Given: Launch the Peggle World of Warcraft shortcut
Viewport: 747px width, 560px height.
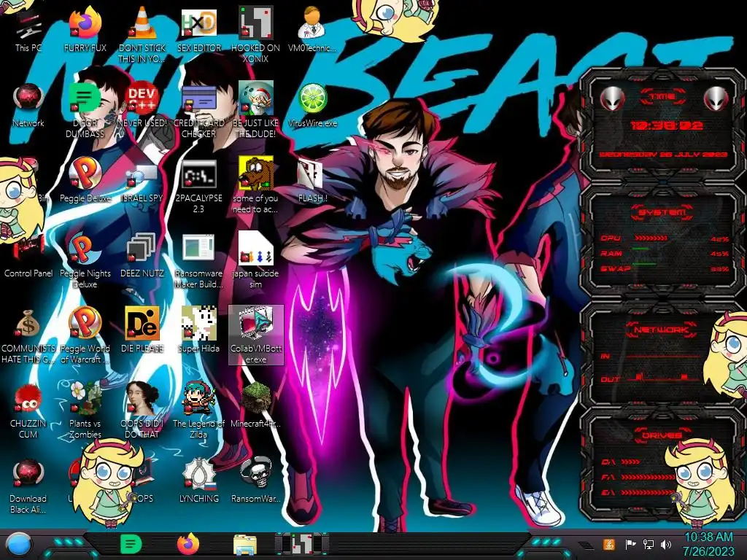Looking at the screenshot, I should 85,337.
